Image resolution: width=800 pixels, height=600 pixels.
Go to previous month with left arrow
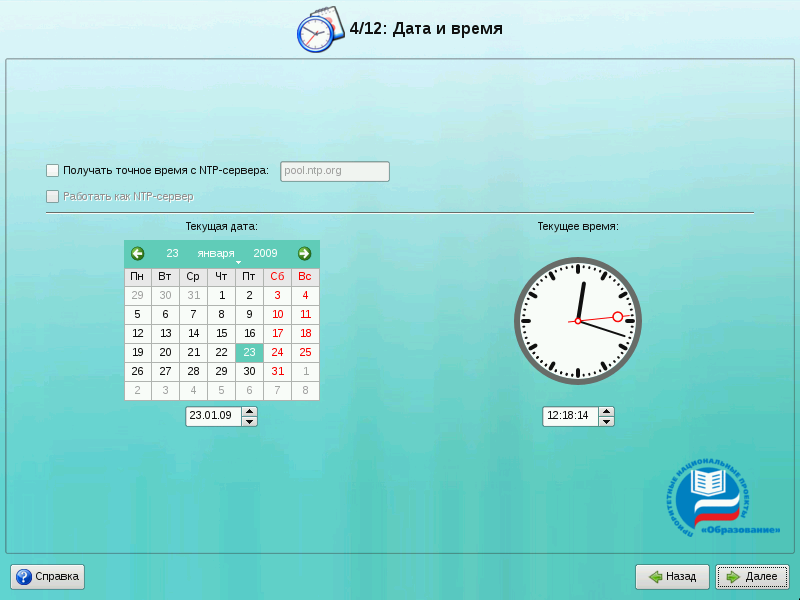(x=138, y=254)
